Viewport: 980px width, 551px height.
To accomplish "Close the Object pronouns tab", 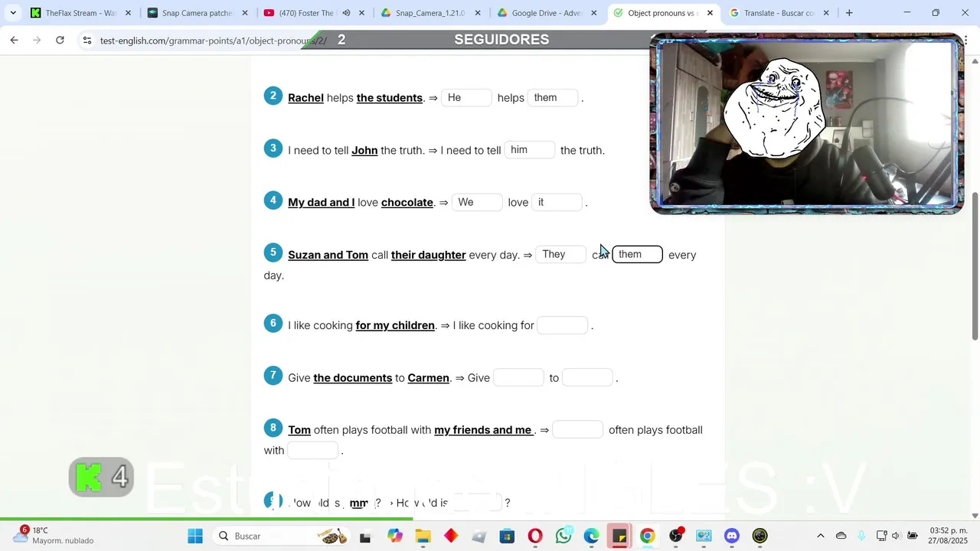I will 710,13.
